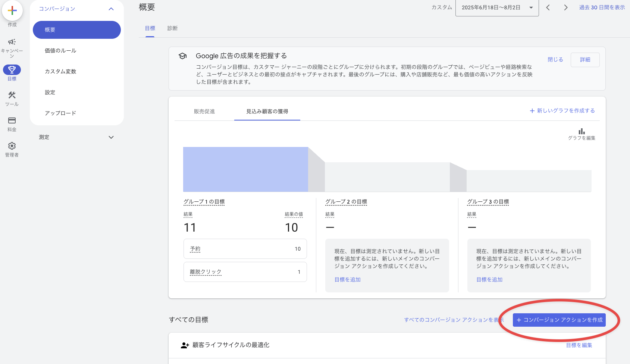Click the グラフを編集 bar chart icon
Viewport: 630px width, 364px height.
(582, 132)
